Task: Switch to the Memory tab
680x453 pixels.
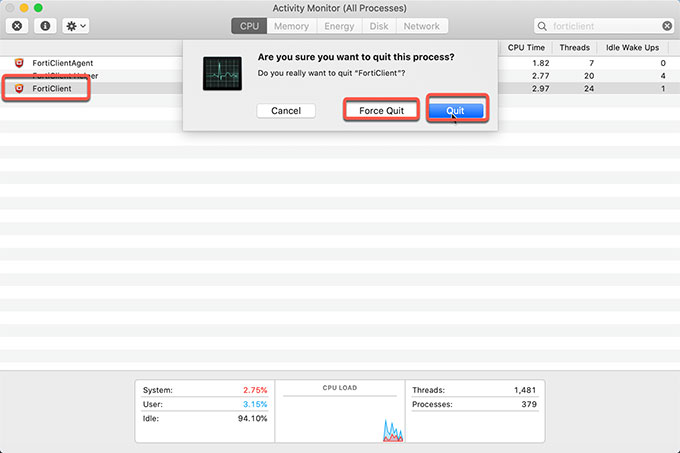Action: pyautogui.click(x=291, y=26)
